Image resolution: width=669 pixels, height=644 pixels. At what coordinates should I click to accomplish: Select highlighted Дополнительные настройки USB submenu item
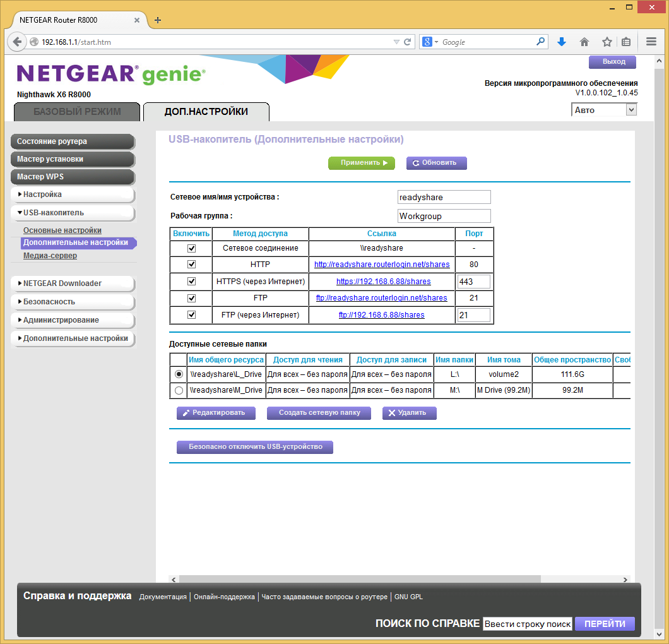coord(78,243)
